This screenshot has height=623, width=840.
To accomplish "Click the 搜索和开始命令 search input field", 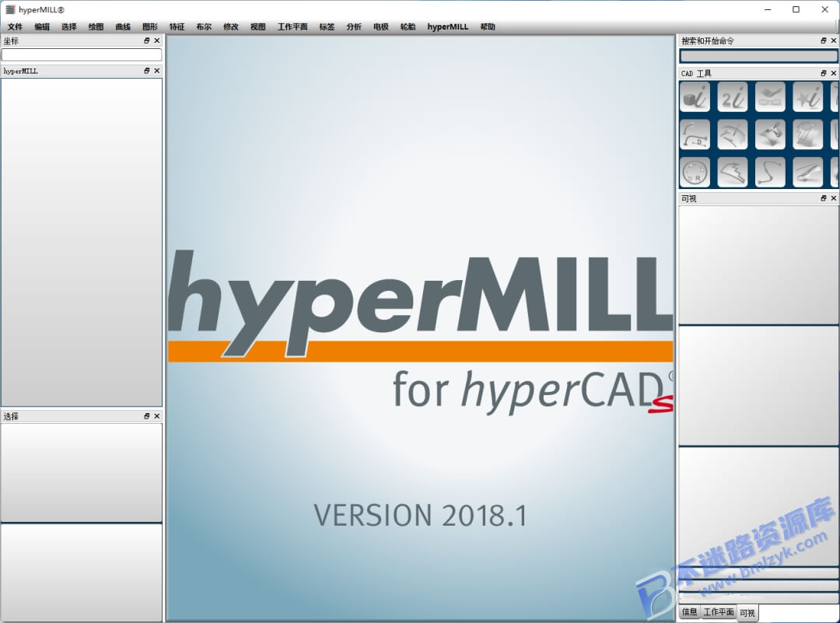I will (x=758, y=56).
